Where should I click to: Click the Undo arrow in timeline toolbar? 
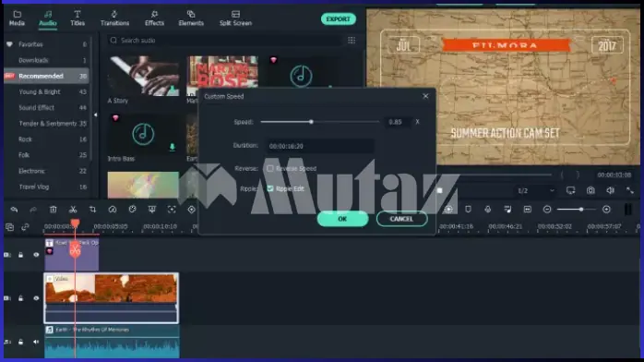[14, 210]
